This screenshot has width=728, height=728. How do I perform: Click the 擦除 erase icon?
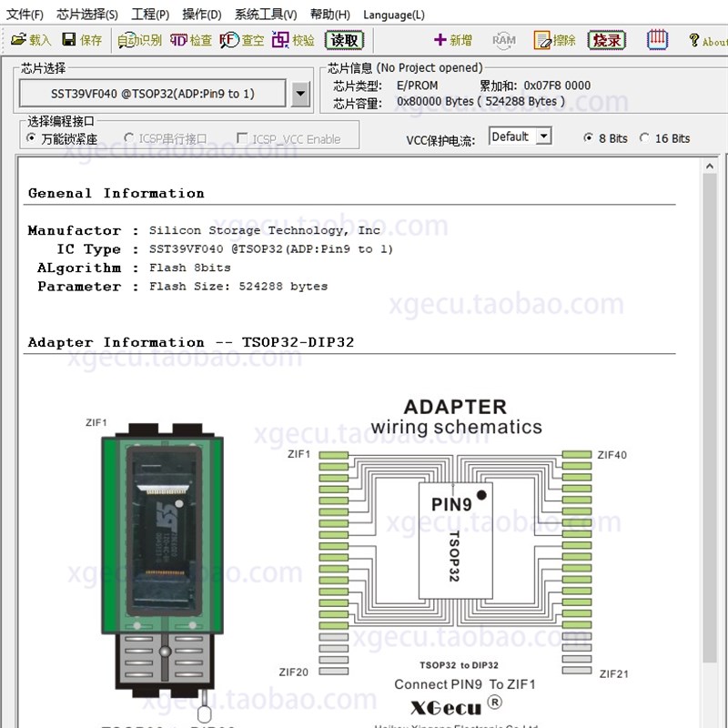pyautogui.click(x=555, y=40)
